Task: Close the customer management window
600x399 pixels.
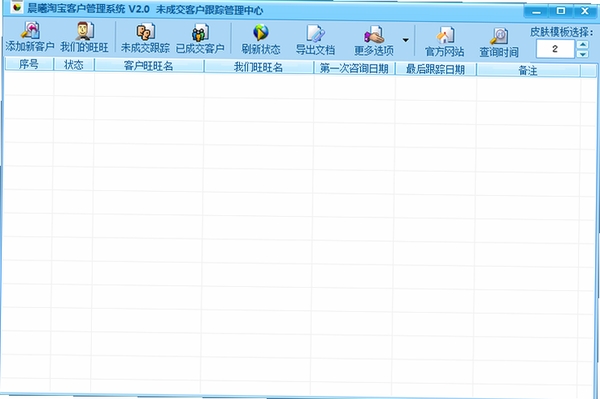Action: pyautogui.click(x=585, y=11)
